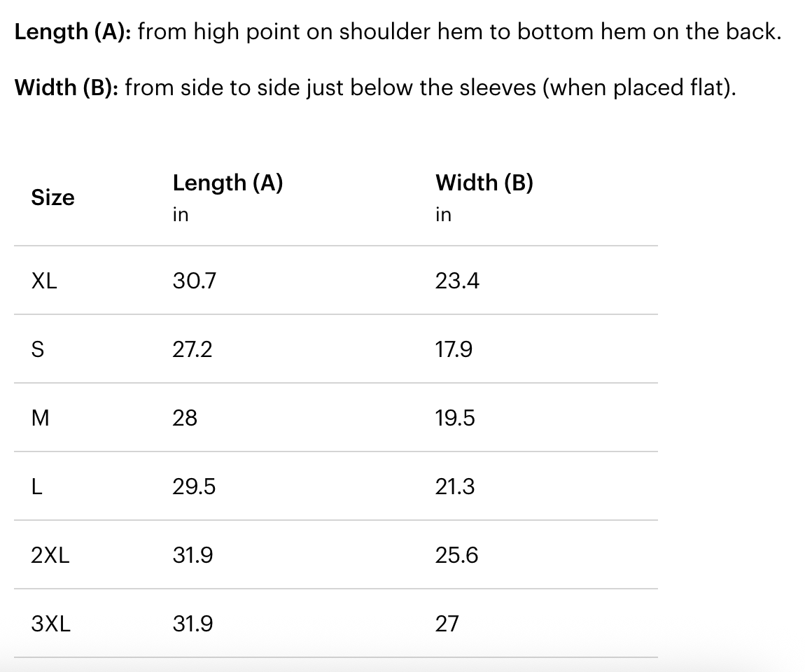Click the 28 length value for M

click(x=185, y=419)
